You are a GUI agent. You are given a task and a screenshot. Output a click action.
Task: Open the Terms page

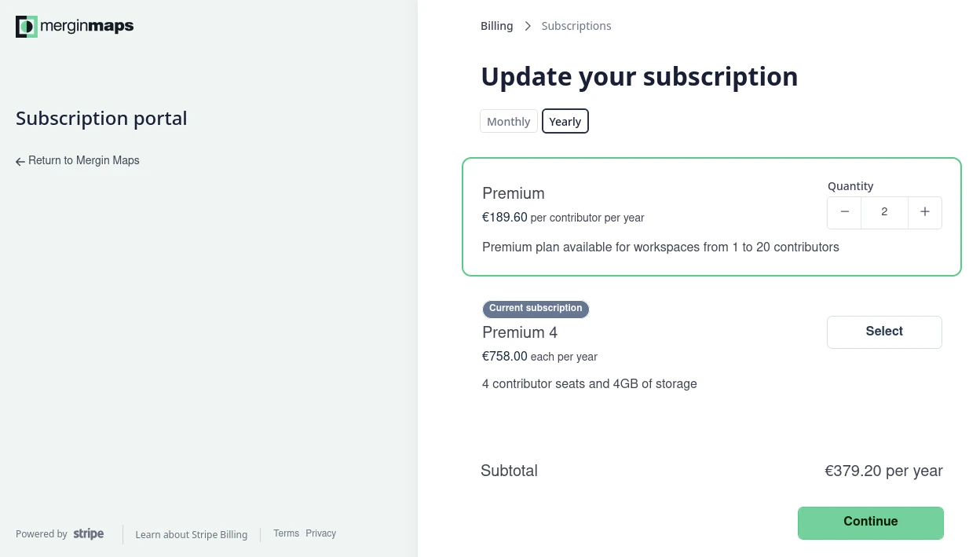point(286,533)
